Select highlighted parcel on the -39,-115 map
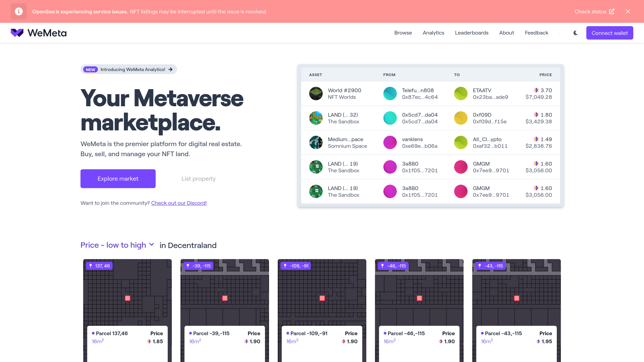The height and width of the screenshot is (362, 644). coord(225,298)
